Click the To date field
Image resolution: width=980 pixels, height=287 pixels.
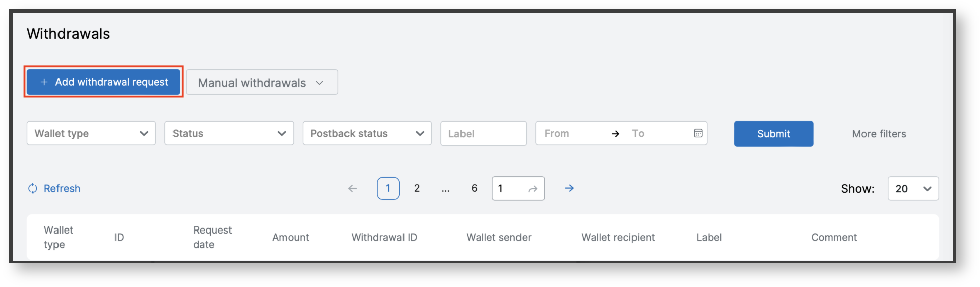[x=656, y=134]
